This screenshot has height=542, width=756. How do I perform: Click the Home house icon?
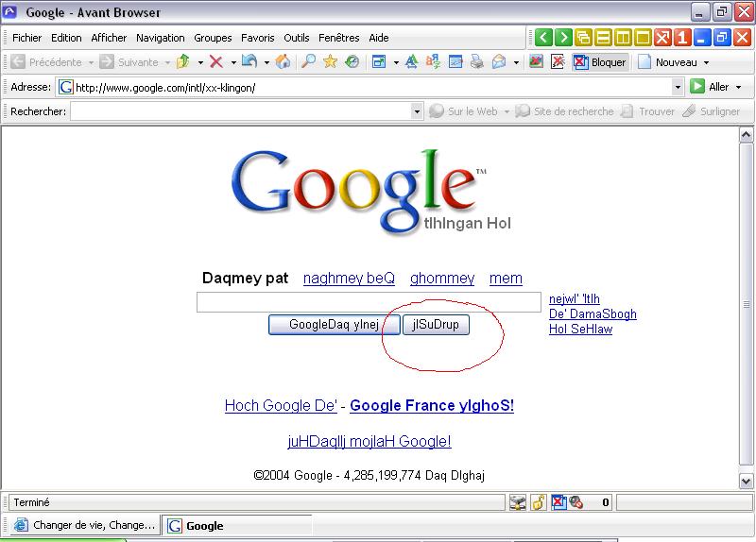(x=283, y=61)
